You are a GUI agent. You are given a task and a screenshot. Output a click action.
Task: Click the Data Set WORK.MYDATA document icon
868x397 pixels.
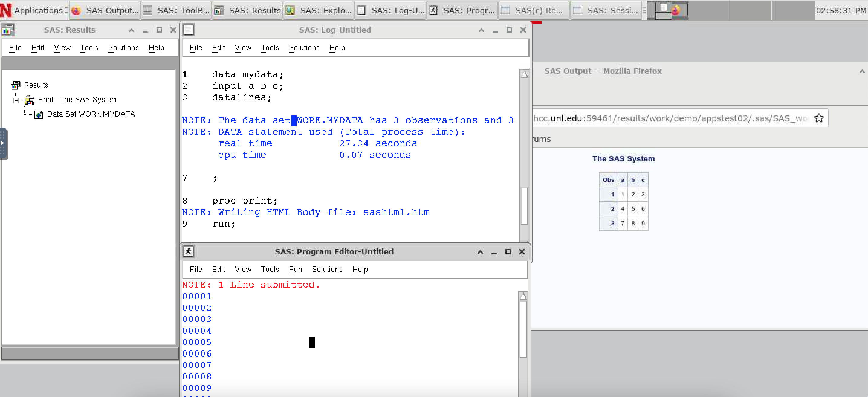point(39,115)
